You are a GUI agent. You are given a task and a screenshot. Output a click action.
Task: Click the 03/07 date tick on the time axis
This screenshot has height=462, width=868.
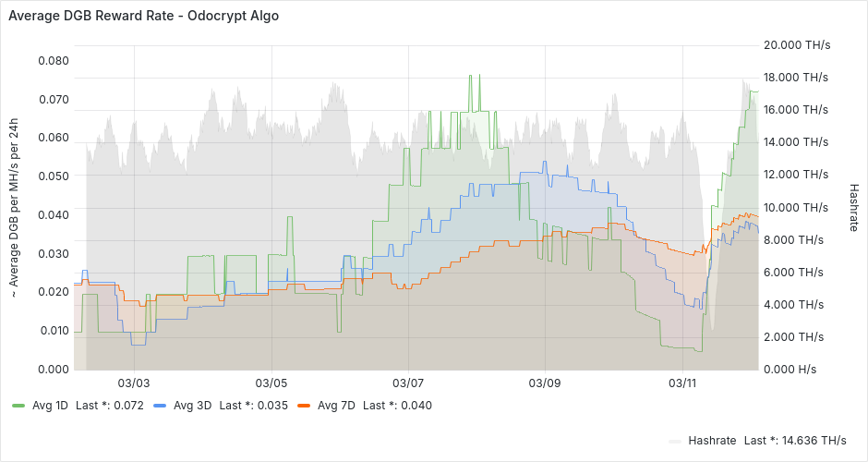click(x=408, y=383)
